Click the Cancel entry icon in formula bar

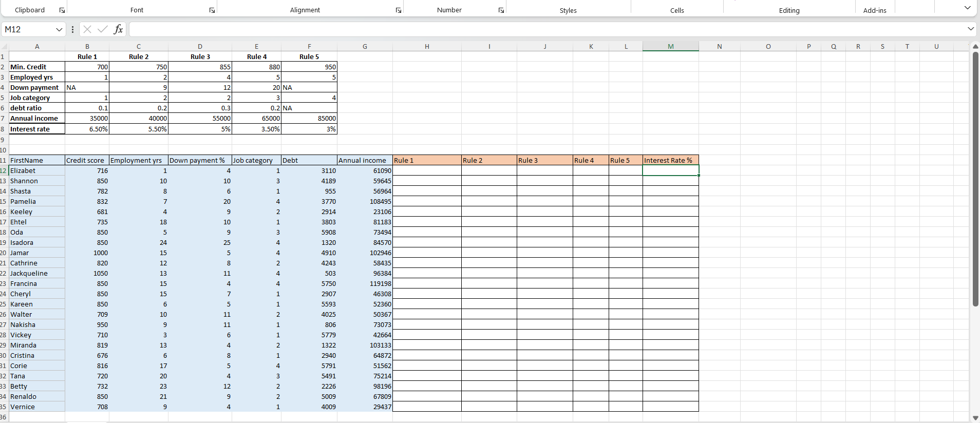87,29
